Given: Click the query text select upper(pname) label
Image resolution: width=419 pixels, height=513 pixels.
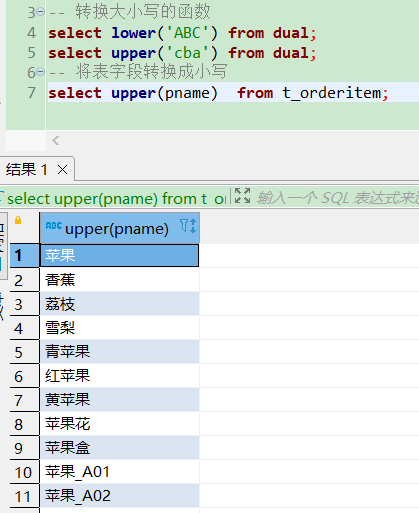Looking at the screenshot, I should point(116,199).
